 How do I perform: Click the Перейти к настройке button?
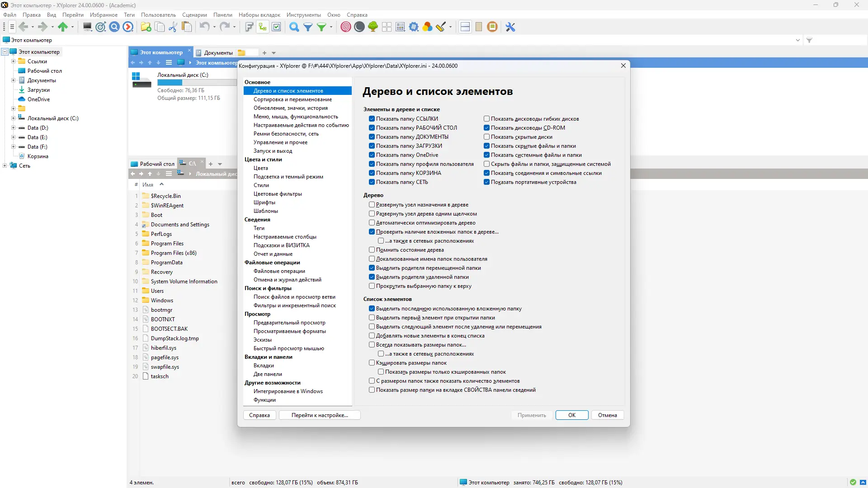(319, 415)
